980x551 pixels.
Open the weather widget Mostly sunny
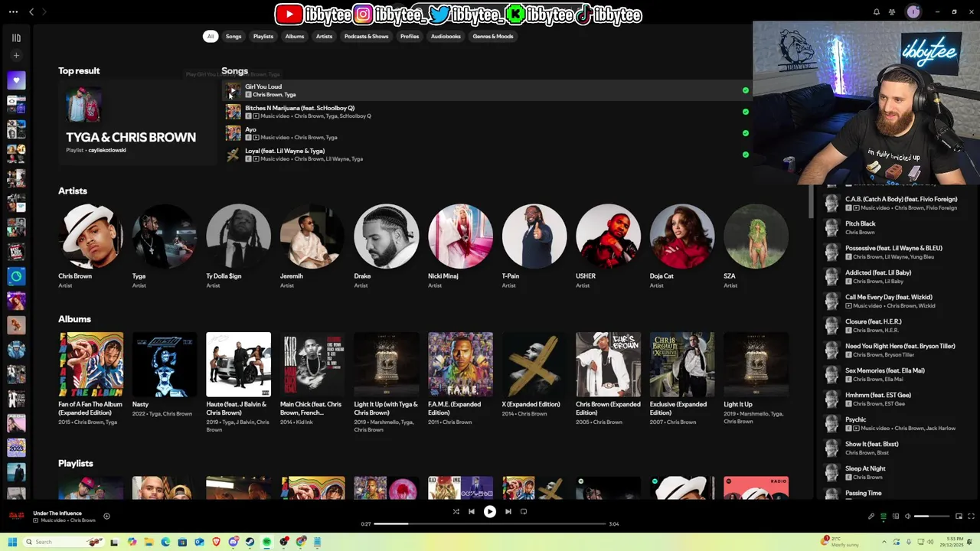(839, 542)
